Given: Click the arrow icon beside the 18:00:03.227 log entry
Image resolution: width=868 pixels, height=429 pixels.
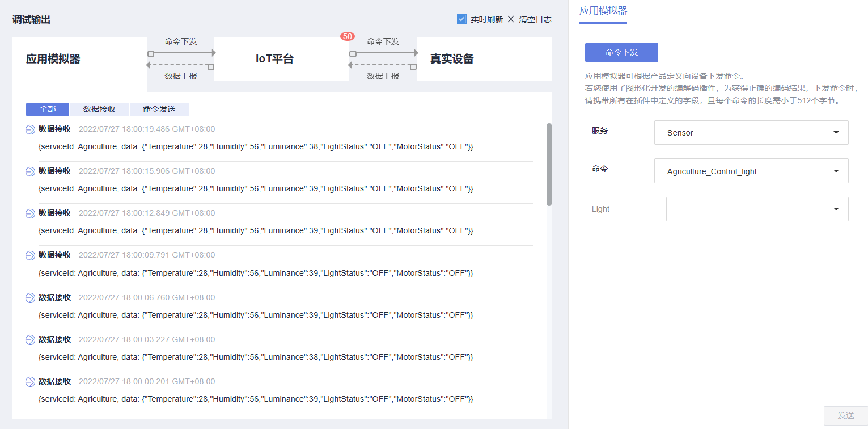Looking at the screenshot, I should click(x=31, y=340).
